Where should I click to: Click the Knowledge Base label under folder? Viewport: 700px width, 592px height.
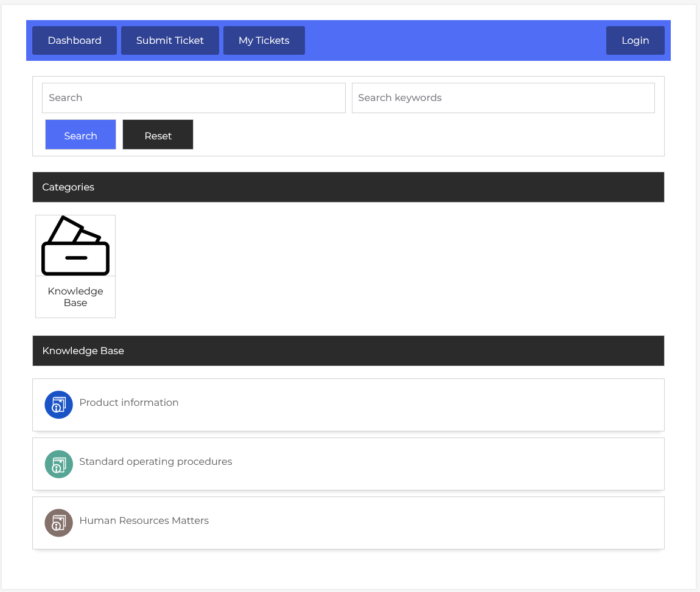(x=75, y=297)
